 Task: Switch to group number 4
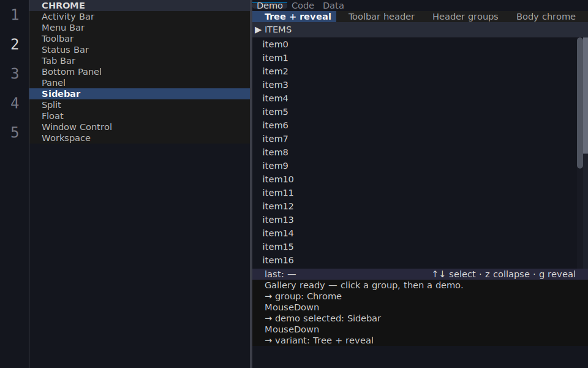(15, 103)
